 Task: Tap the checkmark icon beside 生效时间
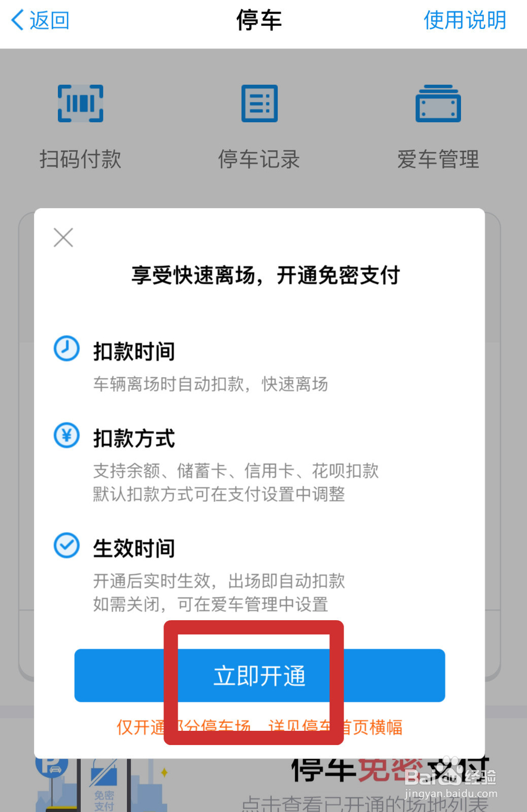click(x=67, y=545)
